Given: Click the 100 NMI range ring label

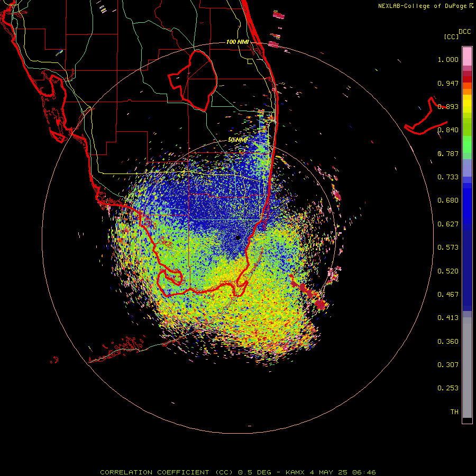Looking at the screenshot, I should click(237, 42).
